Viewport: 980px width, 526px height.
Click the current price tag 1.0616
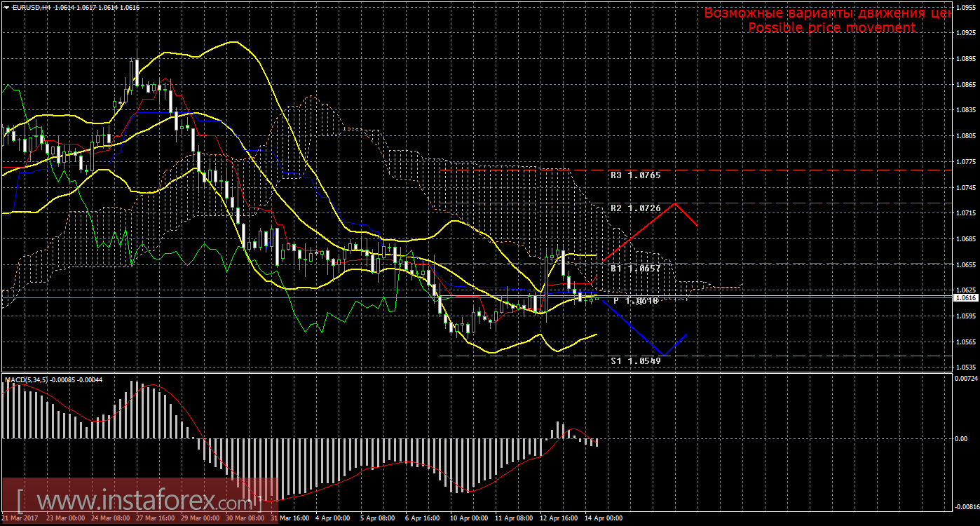pos(965,297)
